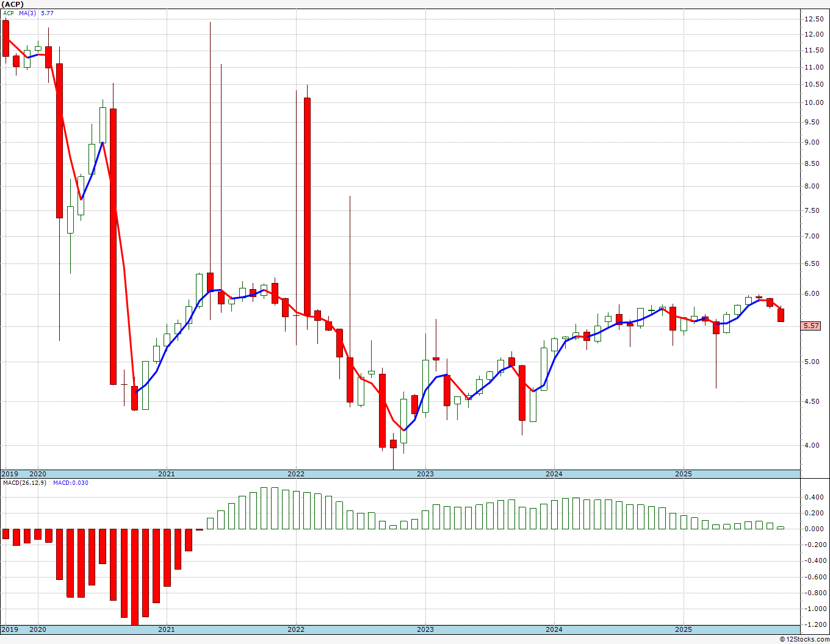Click the 5.00 price axis label
Image resolution: width=830 pixels, height=644 pixels.
tap(812, 362)
